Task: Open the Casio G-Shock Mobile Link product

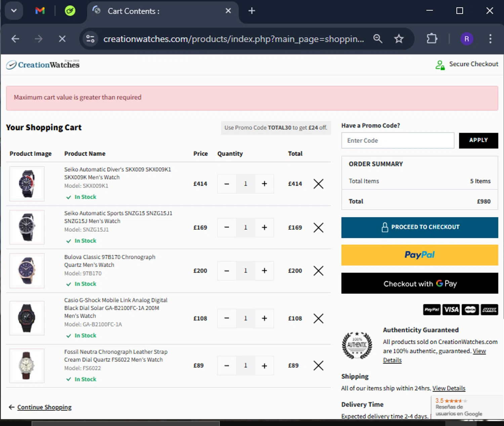Action: pyautogui.click(x=116, y=308)
